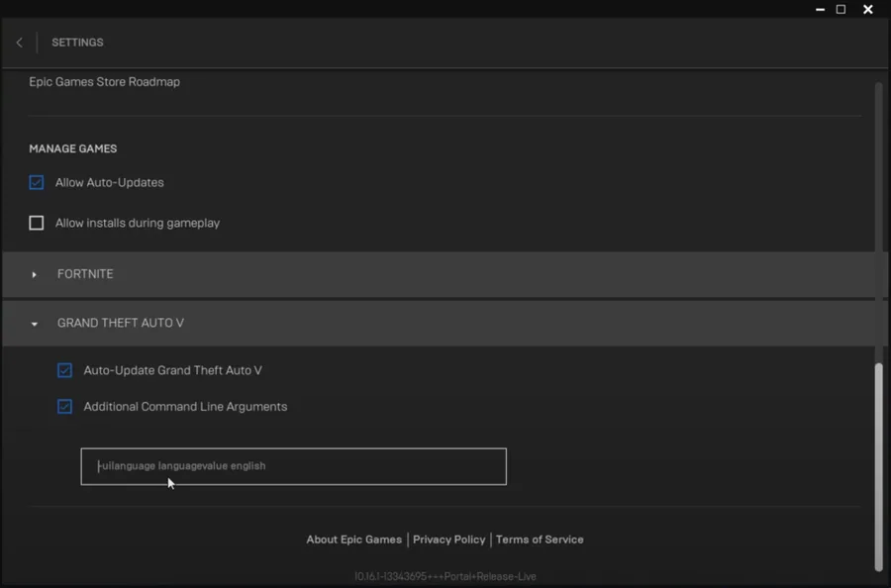Viewport: 891px width, 588px height.
Task: Collapse the Grand Theft Auto V arrow
Action: coord(34,324)
